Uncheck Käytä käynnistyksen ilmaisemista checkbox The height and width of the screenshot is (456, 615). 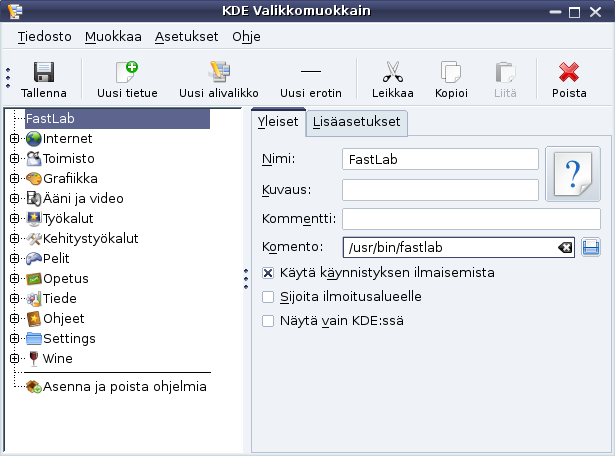(x=268, y=273)
